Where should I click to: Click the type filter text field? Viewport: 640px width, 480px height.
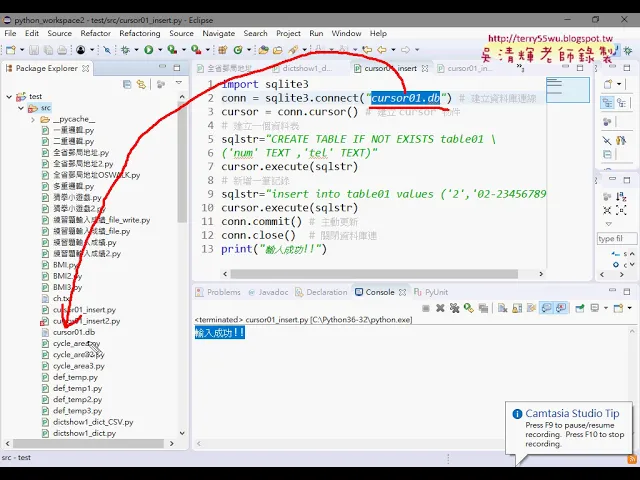(x=616, y=239)
